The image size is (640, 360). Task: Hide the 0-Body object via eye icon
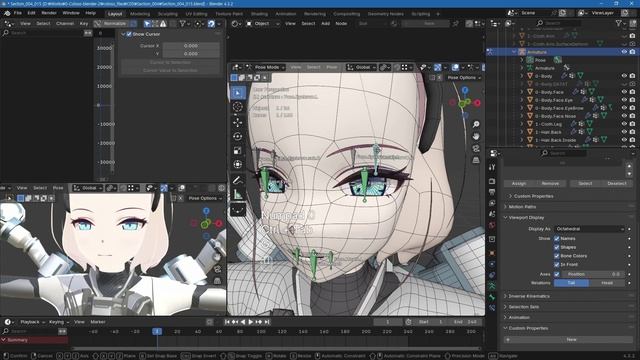[x=624, y=76]
